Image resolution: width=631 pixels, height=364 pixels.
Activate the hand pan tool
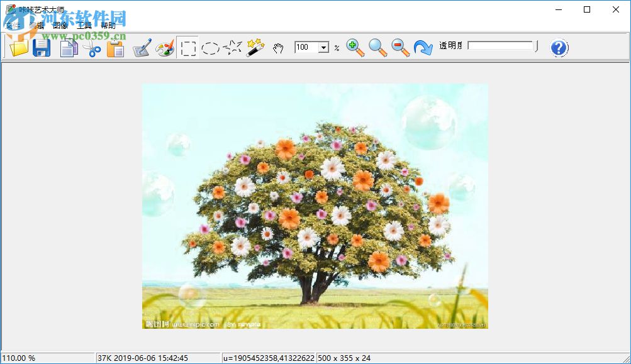click(278, 48)
